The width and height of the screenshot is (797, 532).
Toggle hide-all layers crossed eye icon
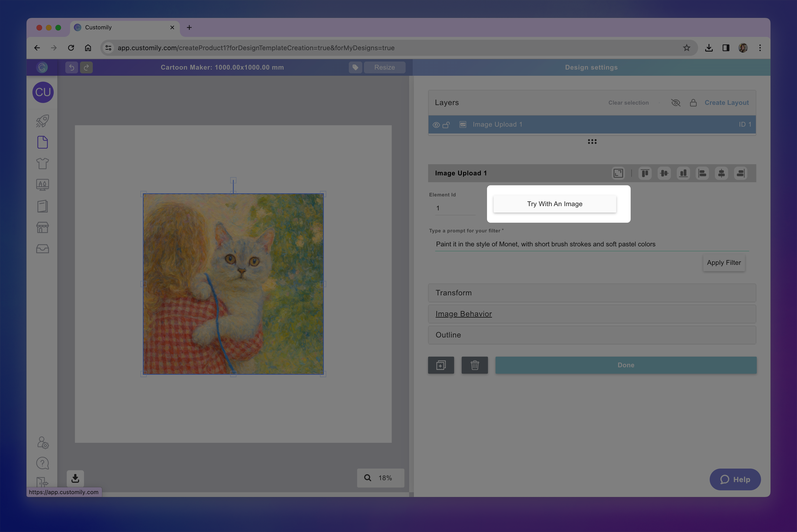coord(676,102)
